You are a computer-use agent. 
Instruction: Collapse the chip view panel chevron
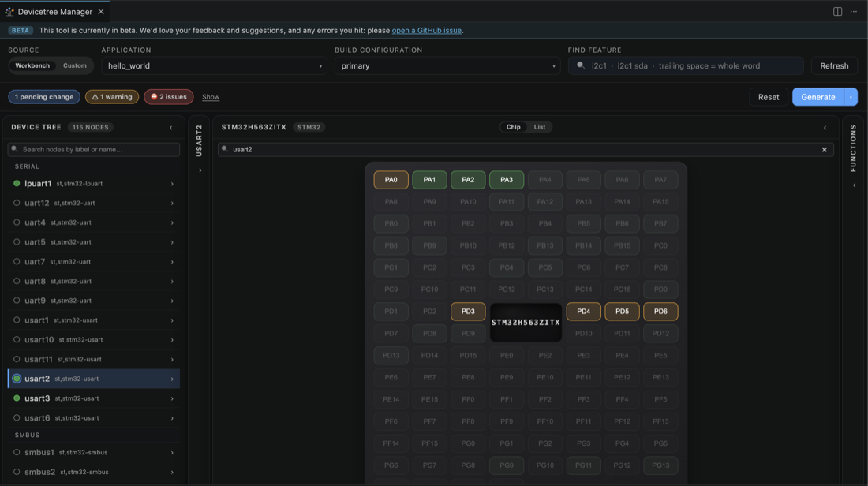click(825, 127)
